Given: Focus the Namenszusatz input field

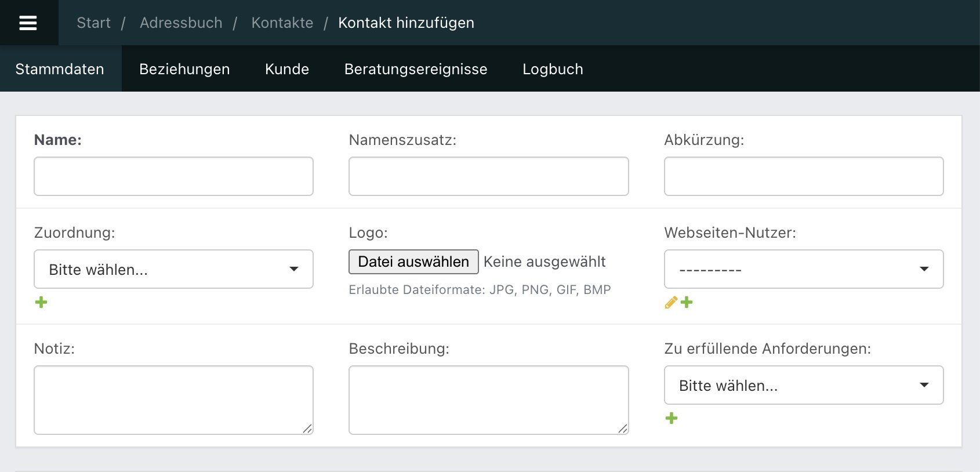Looking at the screenshot, I should [x=489, y=176].
